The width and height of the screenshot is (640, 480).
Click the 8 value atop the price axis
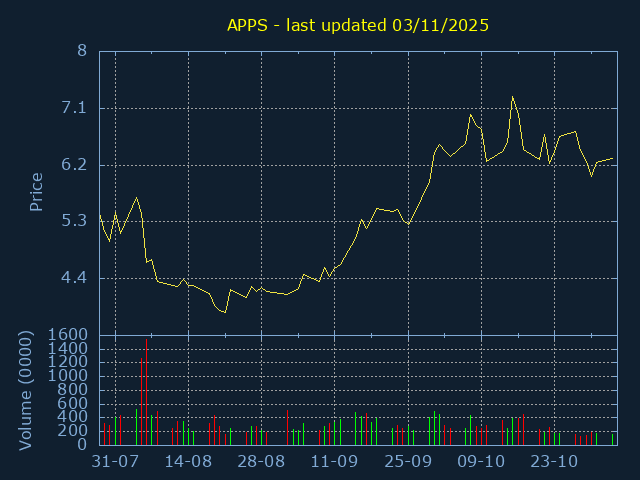pos(82,51)
